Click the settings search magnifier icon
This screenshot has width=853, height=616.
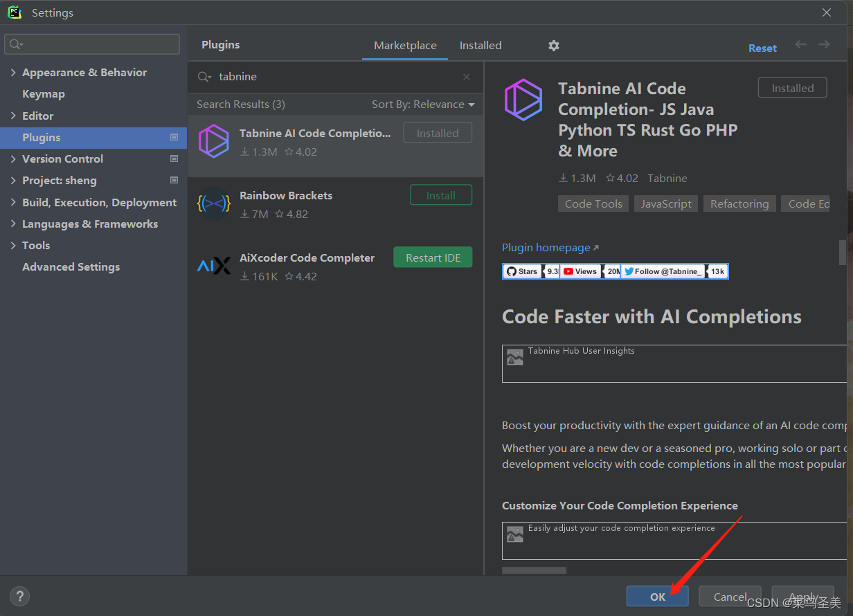pyautogui.click(x=16, y=44)
